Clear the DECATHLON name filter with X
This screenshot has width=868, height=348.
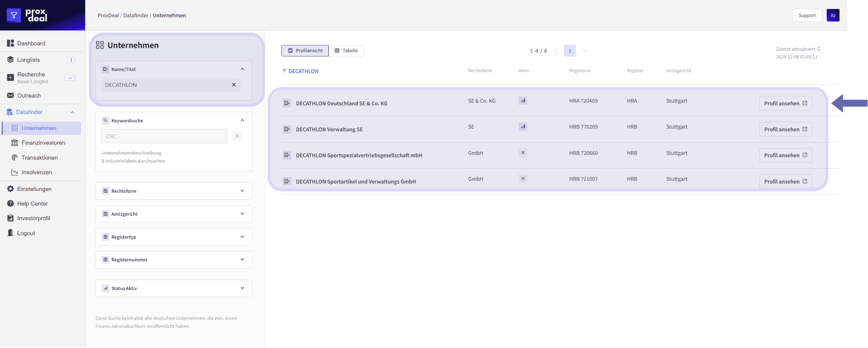[234, 85]
